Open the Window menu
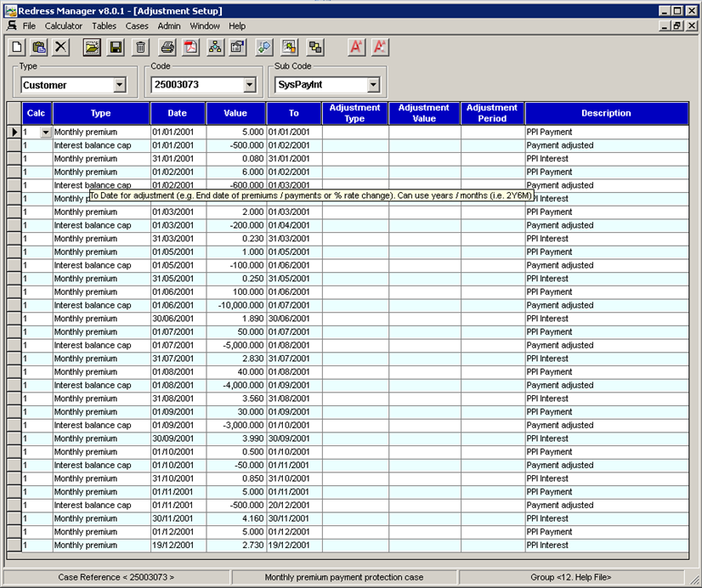Screen dimensions: 702x588 205,26
